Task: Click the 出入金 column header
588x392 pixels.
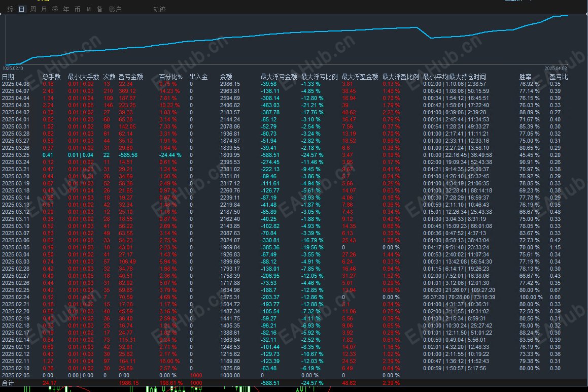Action: click(x=199, y=77)
